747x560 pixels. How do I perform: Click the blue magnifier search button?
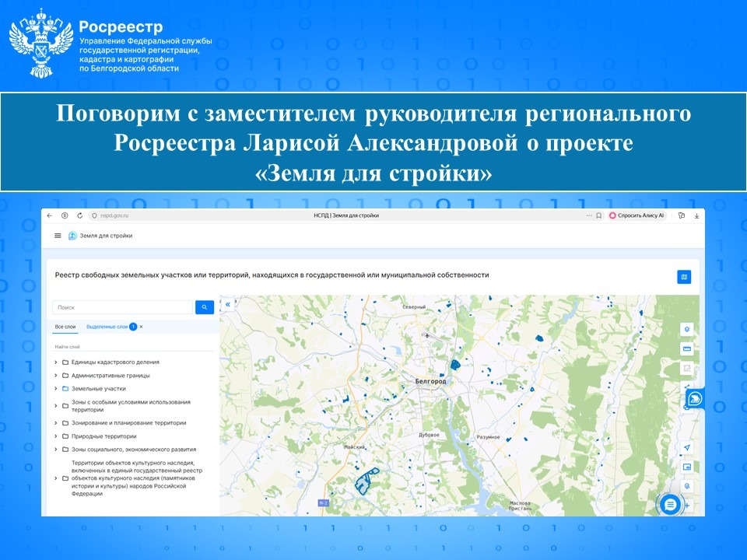click(205, 308)
